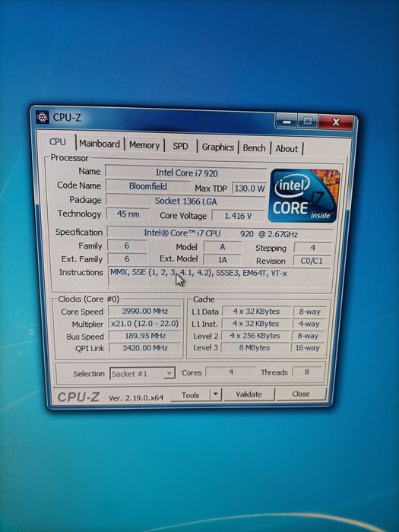Expand the Tools dropdown arrow

click(215, 394)
